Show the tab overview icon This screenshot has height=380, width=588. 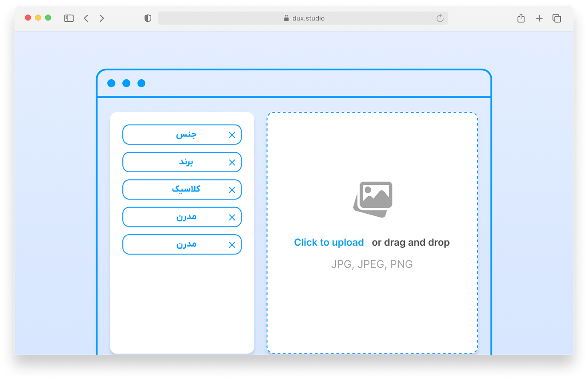tap(556, 18)
